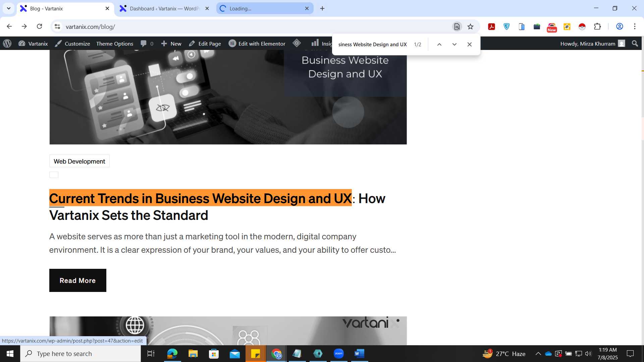Viewport: 644px width, 362px height.
Task: Go to previous find result
Action: pyautogui.click(x=439, y=44)
